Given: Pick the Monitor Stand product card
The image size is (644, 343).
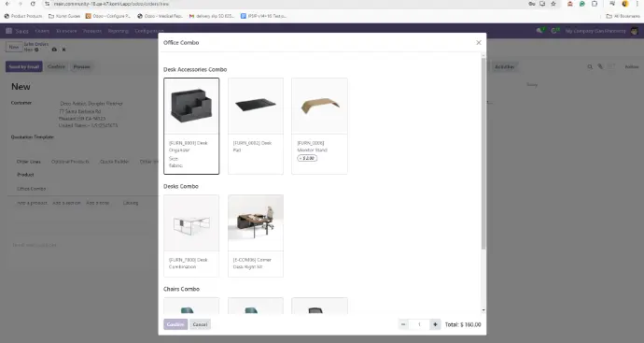Looking at the screenshot, I should [x=319, y=126].
